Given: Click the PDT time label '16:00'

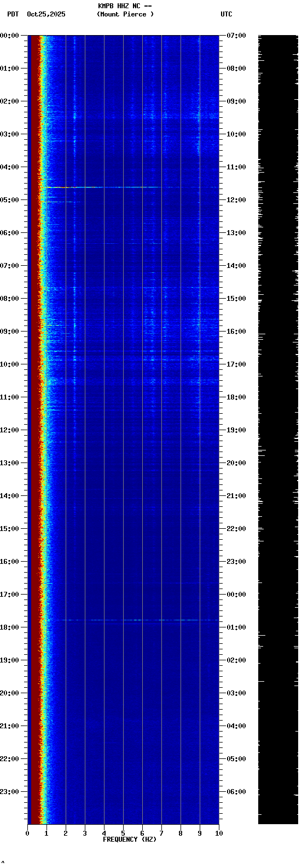Looking at the screenshot, I should pos(9,562).
